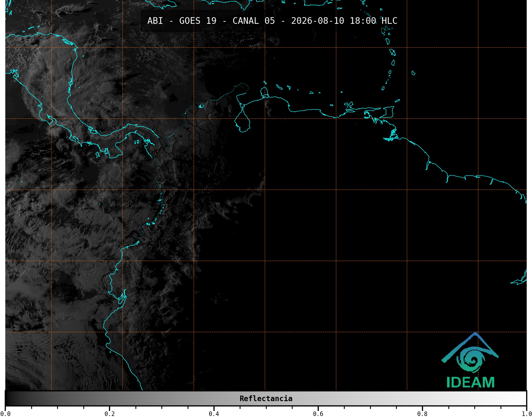The width and height of the screenshot is (532, 417).
Task: Click the 0.8 tick label on the colorbar
Action: [422, 414]
